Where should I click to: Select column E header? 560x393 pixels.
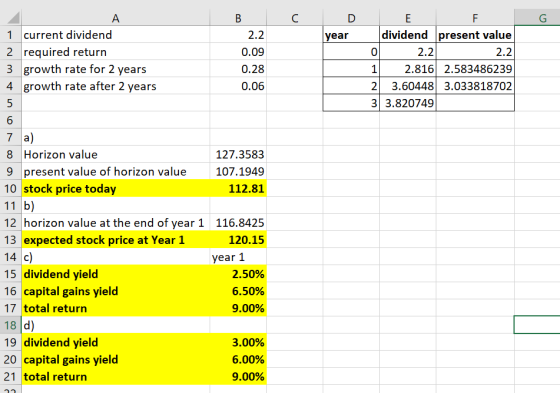pyautogui.click(x=408, y=18)
